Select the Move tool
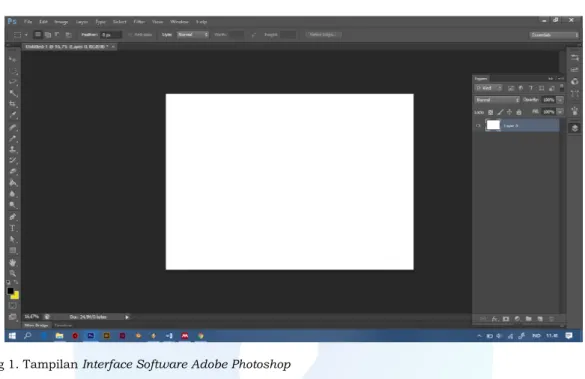This screenshot has width=585, height=379. pos(13,59)
